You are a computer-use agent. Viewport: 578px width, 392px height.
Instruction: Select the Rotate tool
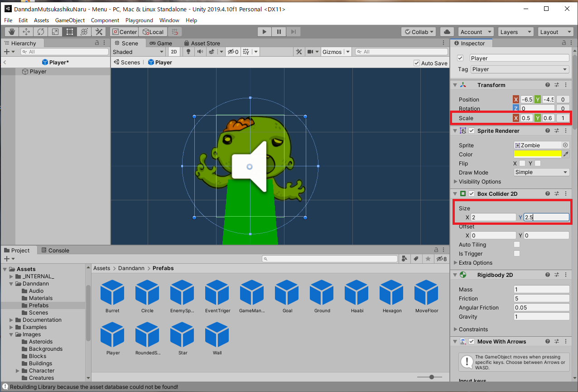(x=41, y=32)
